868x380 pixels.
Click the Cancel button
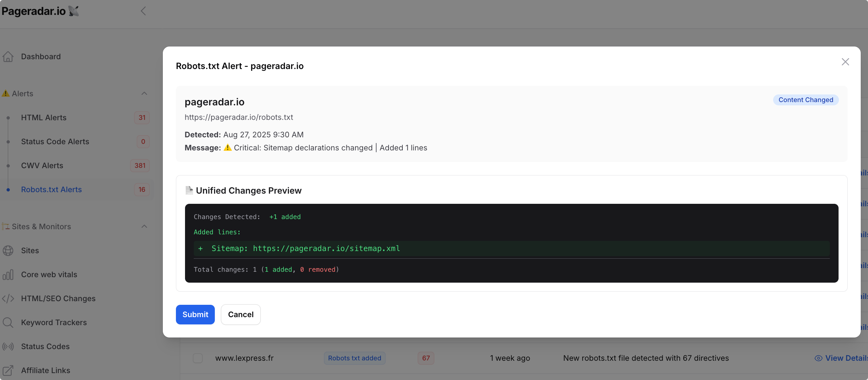[241, 315]
